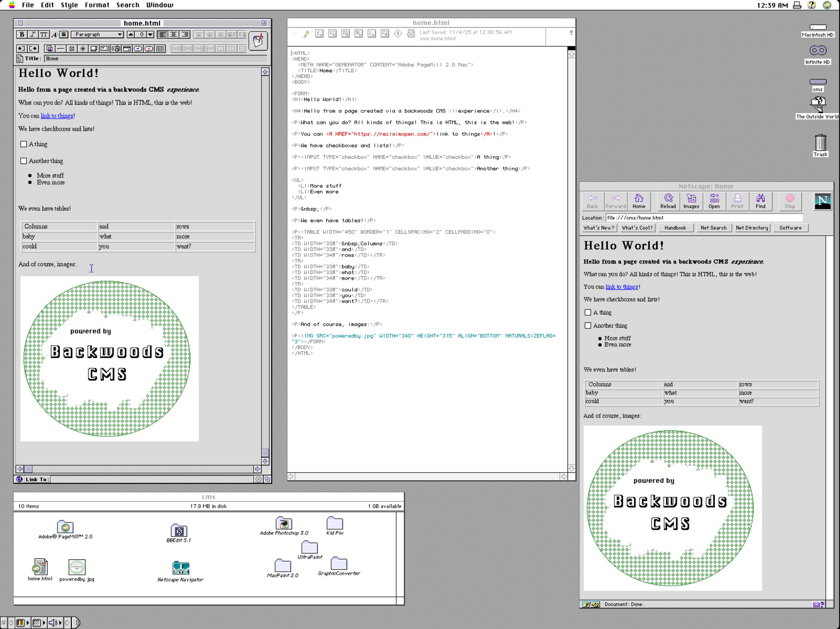Check the 'A thing' checkbox in PageMill
The width and height of the screenshot is (840, 629).
pos(24,144)
